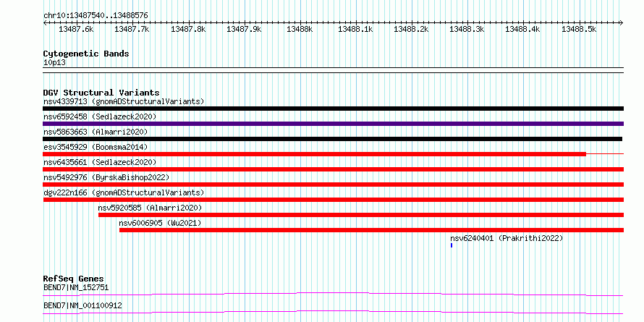Click the 13488.3k ruler position
This screenshot has width=644, height=322.
point(467,29)
